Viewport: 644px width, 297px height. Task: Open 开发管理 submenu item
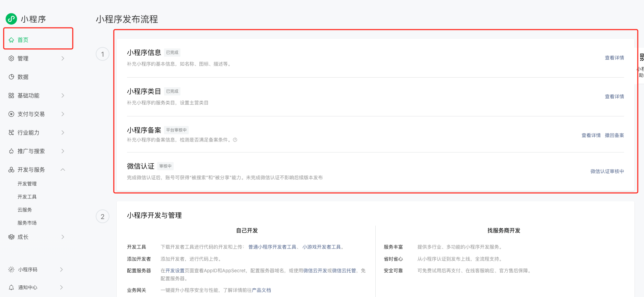tap(27, 184)
